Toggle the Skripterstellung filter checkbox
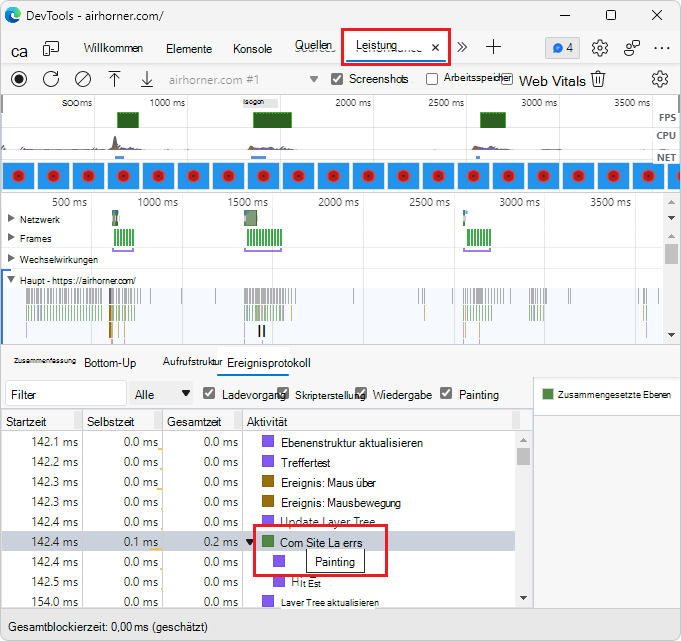 tap(283, 393)
